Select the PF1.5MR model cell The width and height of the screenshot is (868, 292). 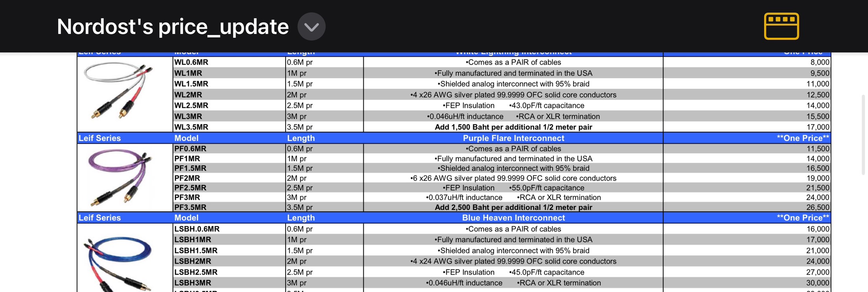tap(229, 168)
